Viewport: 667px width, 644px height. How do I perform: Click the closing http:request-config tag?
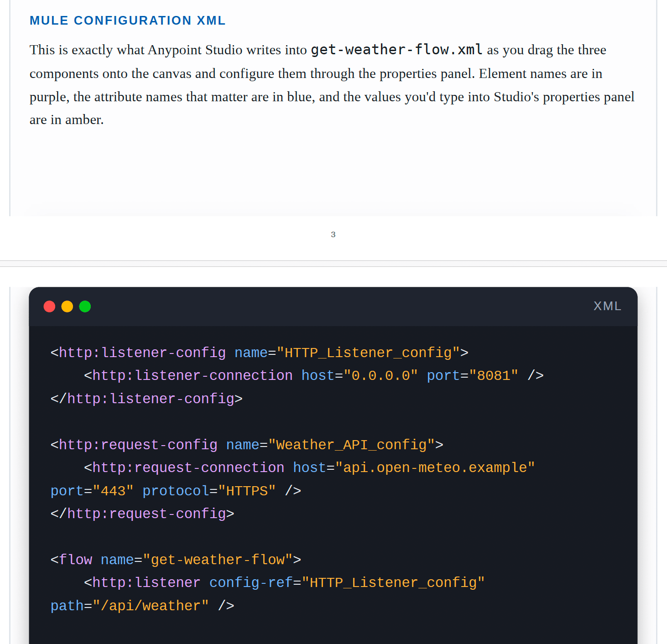pyautogui.click(x=142, y=514)
